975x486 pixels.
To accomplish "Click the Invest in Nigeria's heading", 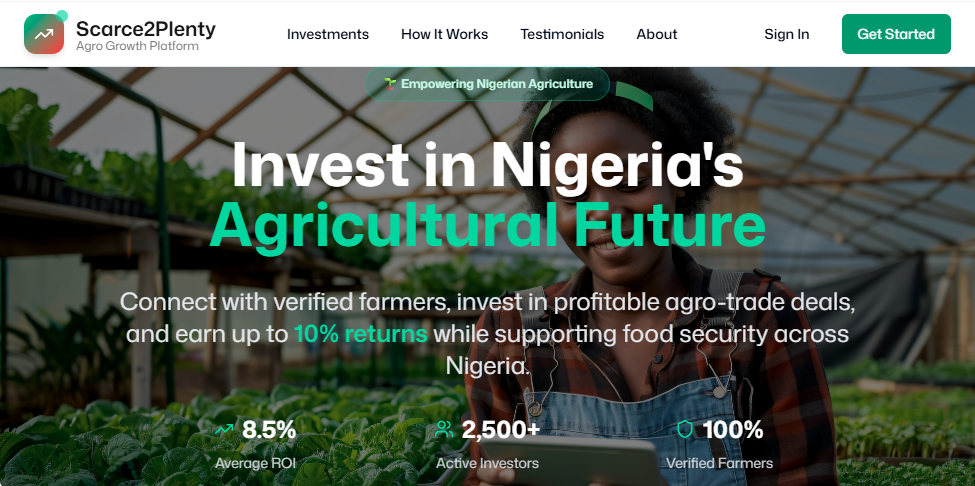I will click(x=487, y=165).
